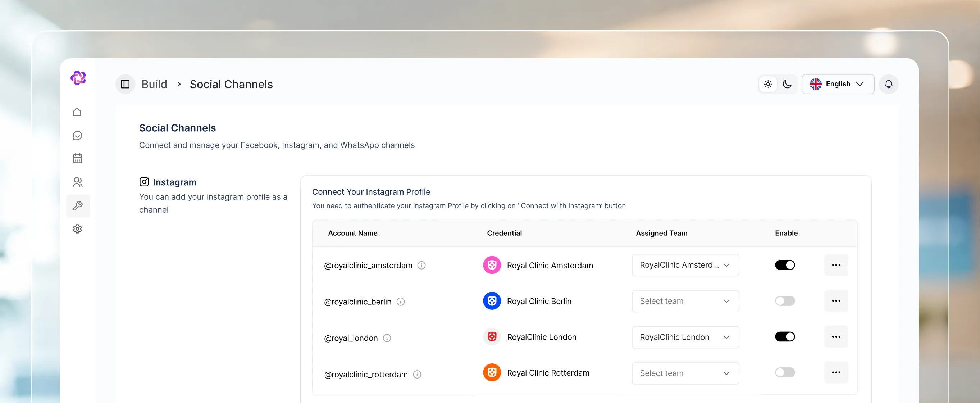Open more options for Berlin row
This screenshot has height=403, width=980.
click(x=836, y=301)
